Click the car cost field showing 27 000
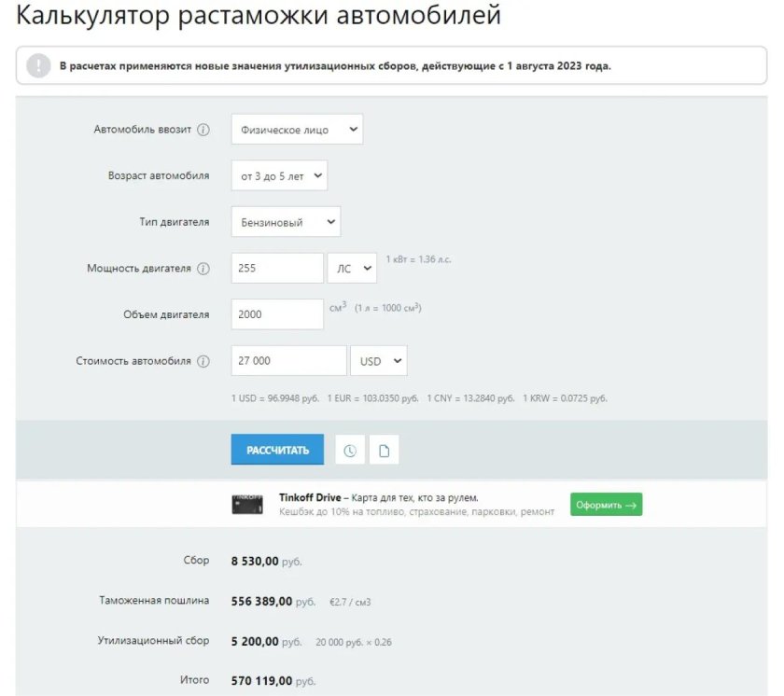Viewport: 784px width, 696px height. tap(288, 361)
